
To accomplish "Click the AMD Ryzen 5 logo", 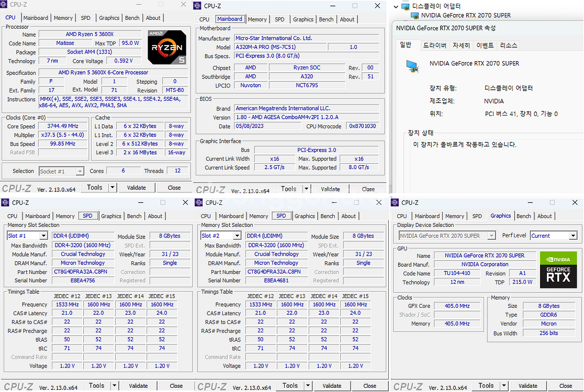I will [166, 47].
